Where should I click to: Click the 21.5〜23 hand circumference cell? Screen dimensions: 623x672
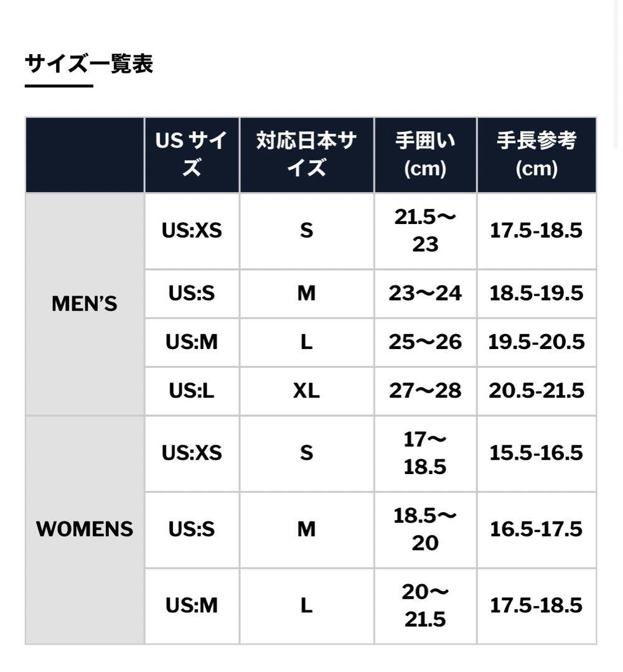click(x=425, y=231)
